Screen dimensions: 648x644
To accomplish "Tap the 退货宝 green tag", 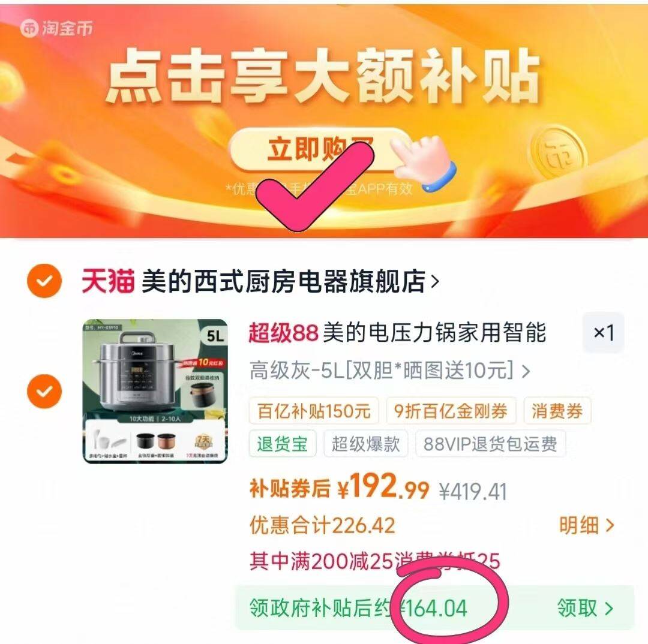I will [282, 444].
